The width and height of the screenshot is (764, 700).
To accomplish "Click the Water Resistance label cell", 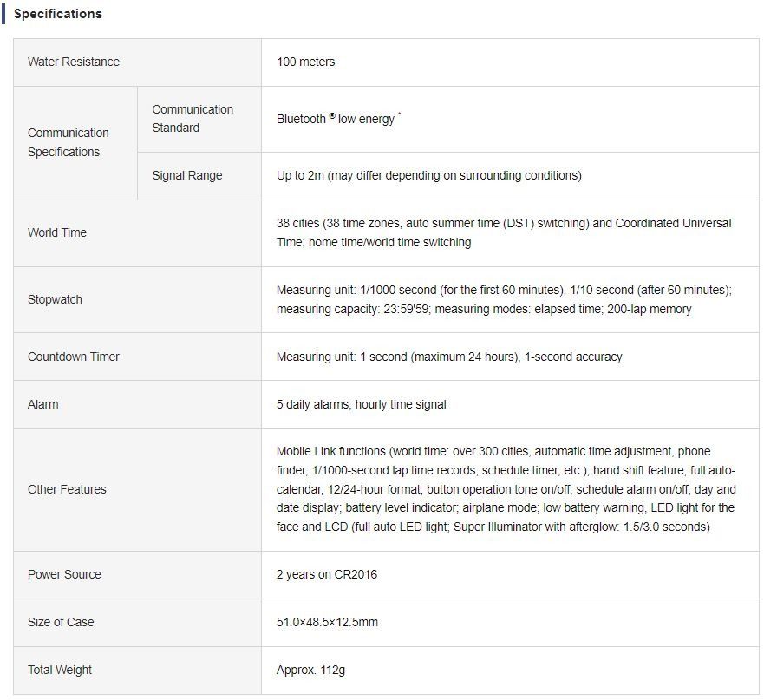I will tap(74, 62).
